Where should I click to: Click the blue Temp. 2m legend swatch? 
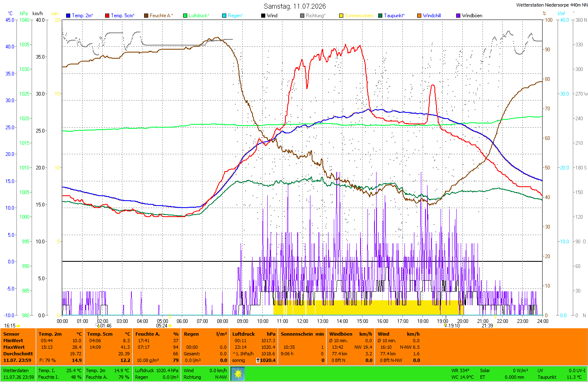[68, 16]
